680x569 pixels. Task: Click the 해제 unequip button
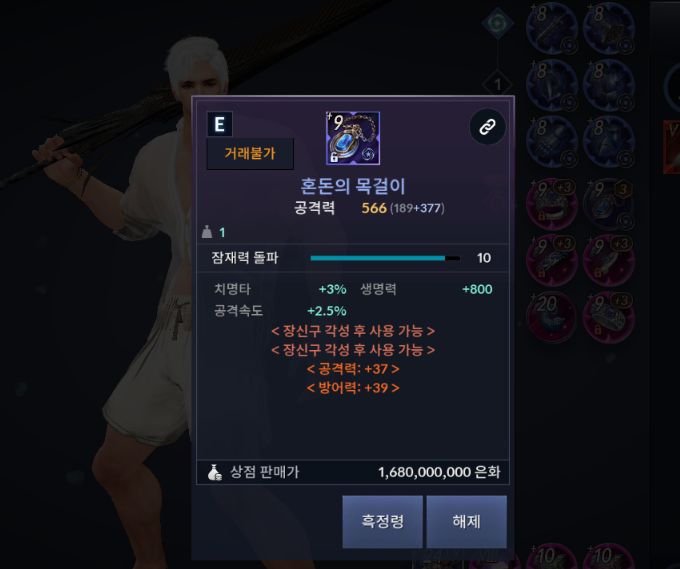coord(467,522)
